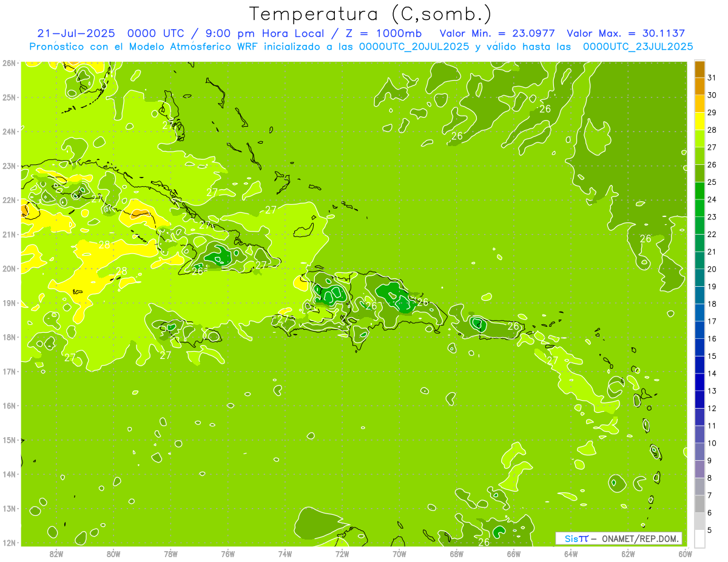
Task: Click the "5" label on the color scale
Action: pos(709,530)
